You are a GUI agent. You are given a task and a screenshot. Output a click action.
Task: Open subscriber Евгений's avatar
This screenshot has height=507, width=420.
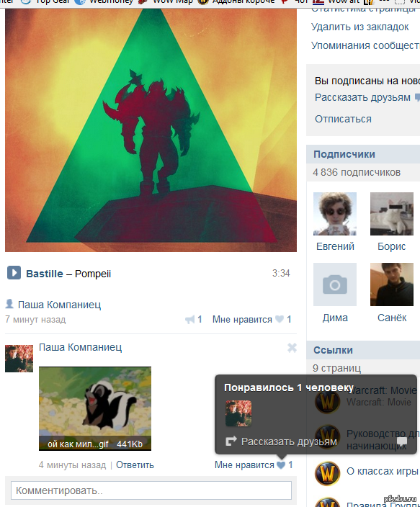pyautogui.click(x=335, y=214)
